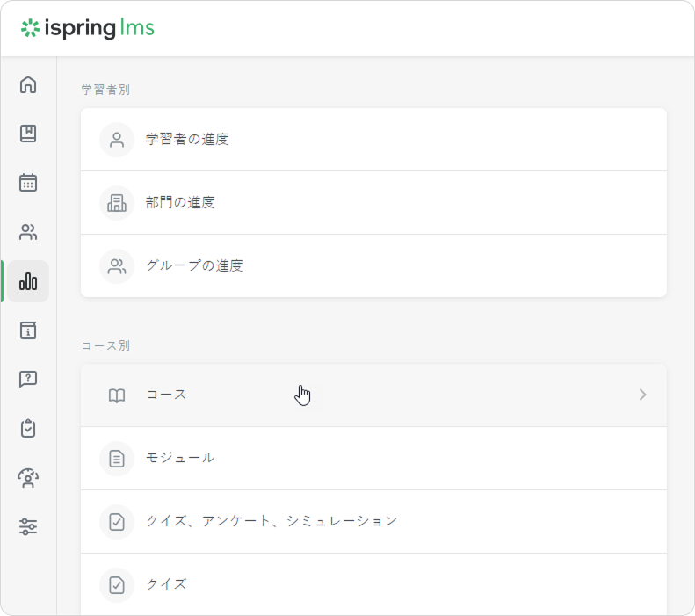Image resolution: width=695 pixels, height=616 pixels.
Task: Open the users icon in sidebar
Action: coord(28,232)
